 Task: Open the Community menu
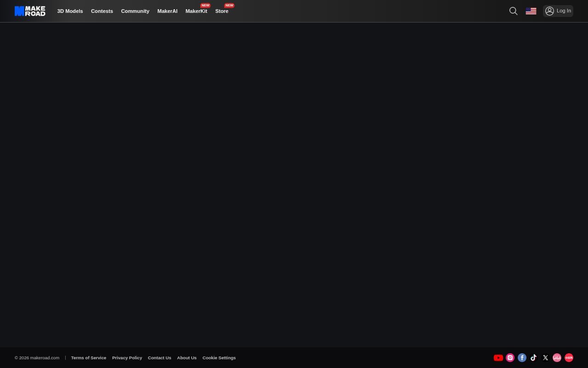click(x=135, y=11)
